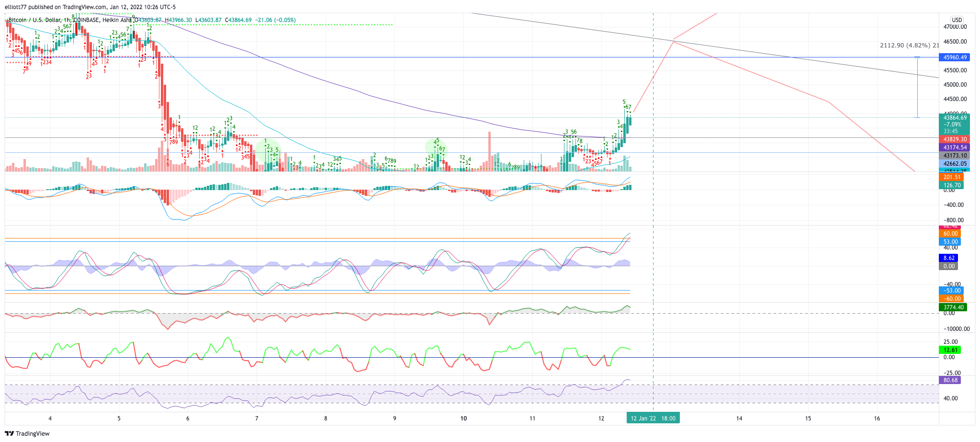
Task: Click the green 126.70 histogram value label
Action: coord(952,185)
